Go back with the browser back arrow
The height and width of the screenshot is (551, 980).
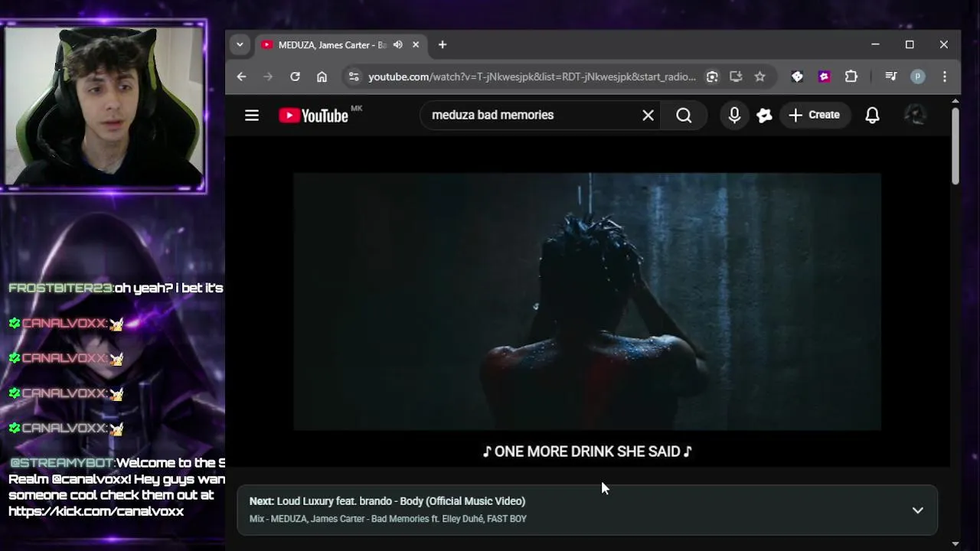pyautogui.click(x=241, y=77)
